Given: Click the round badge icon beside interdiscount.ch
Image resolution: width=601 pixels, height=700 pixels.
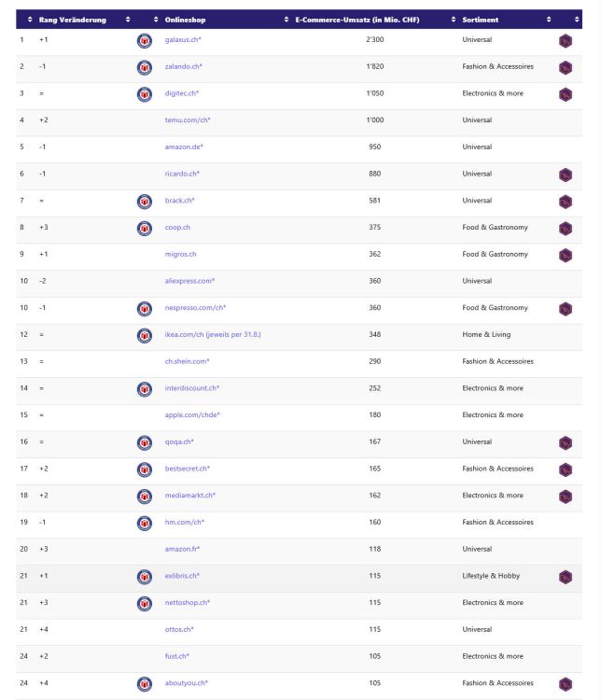Looking at the screenshot, I should pos(145,389).
